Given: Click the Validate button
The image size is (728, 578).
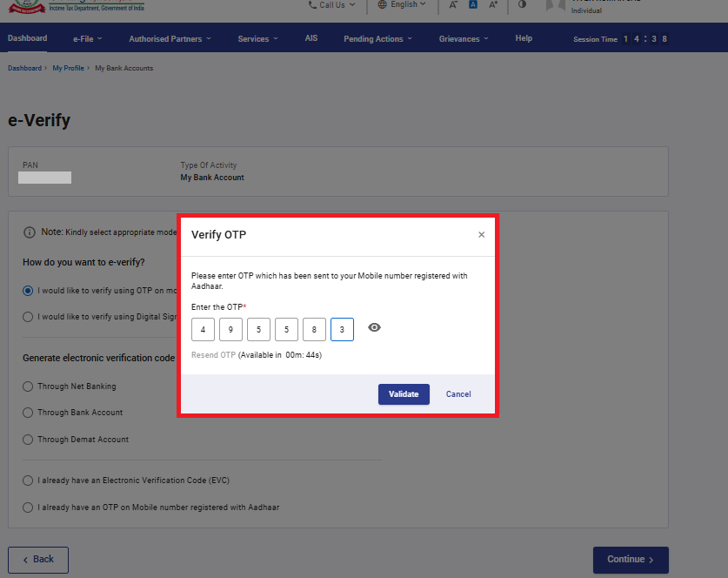Looking at the screenshot, I should tap(404, 394).
